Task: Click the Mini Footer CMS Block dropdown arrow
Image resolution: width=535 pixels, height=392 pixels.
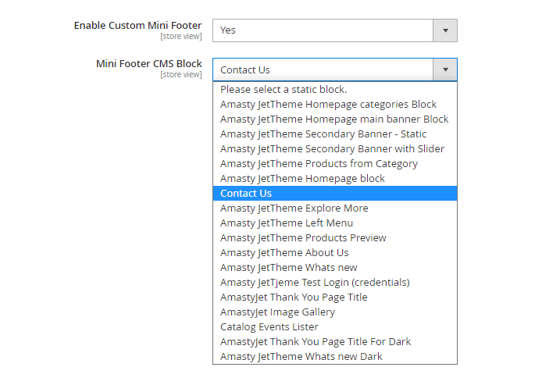Action: [445, 70]
